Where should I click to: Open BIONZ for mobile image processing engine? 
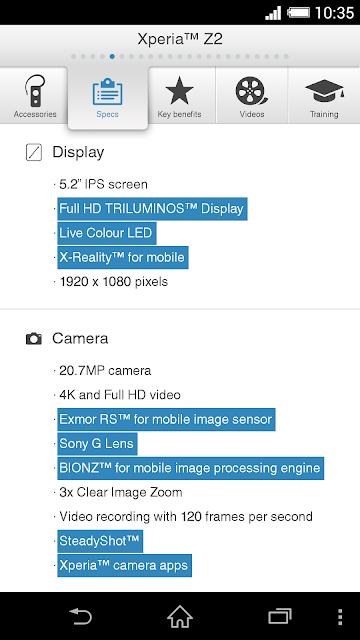[191, 468]
